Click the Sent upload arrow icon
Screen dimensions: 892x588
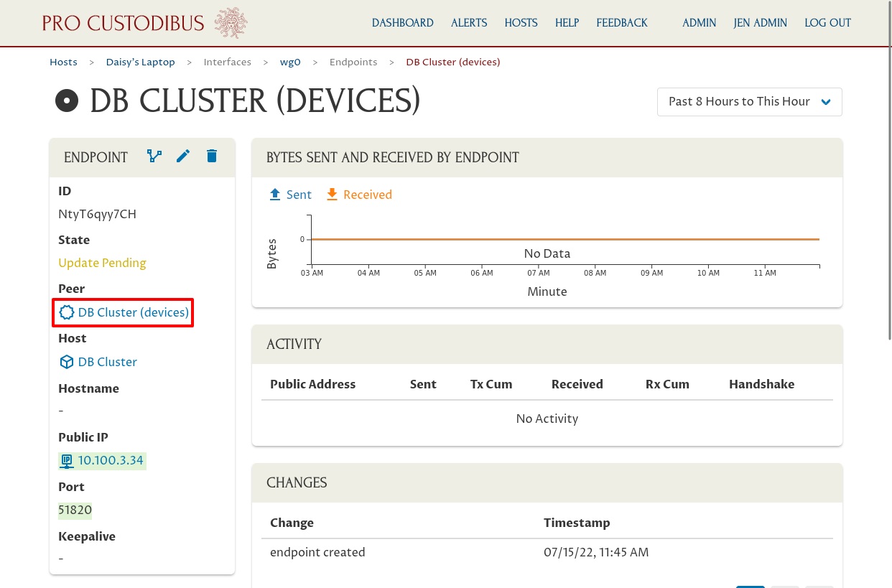275,195
